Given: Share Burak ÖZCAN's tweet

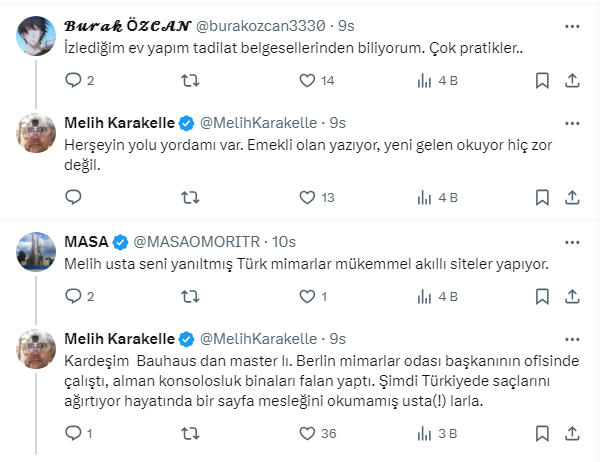Looking at the screenshot, I should 572,81.
